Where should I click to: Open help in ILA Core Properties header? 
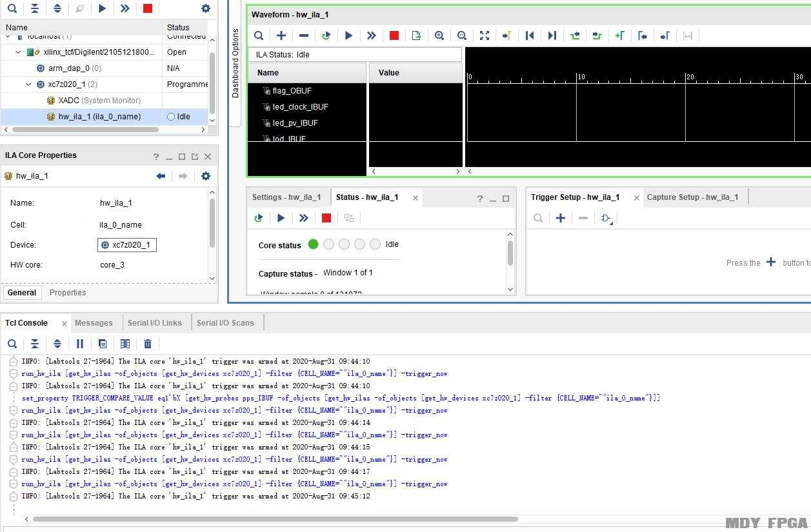[155, 157]
